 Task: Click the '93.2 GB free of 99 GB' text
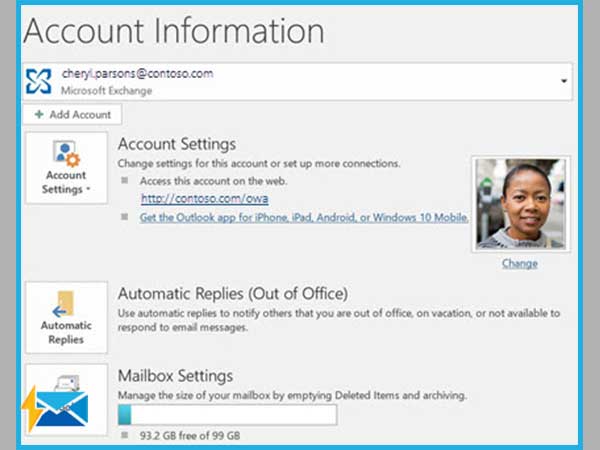point(190,436)
